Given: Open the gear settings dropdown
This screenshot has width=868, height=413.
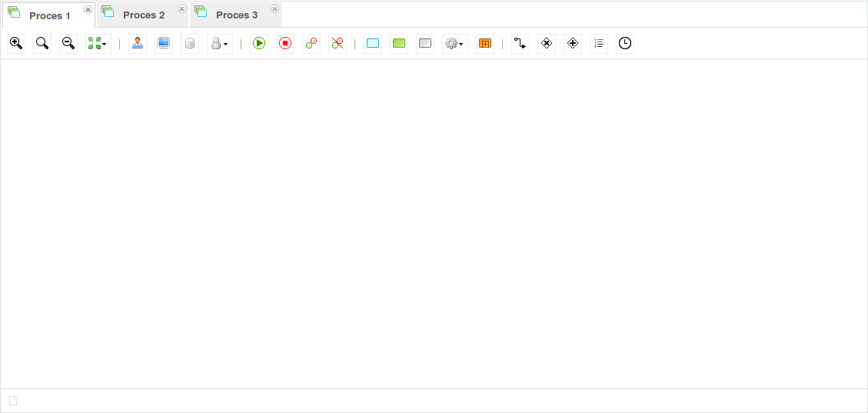Looking at the screenshot, I should pos(455,43).
